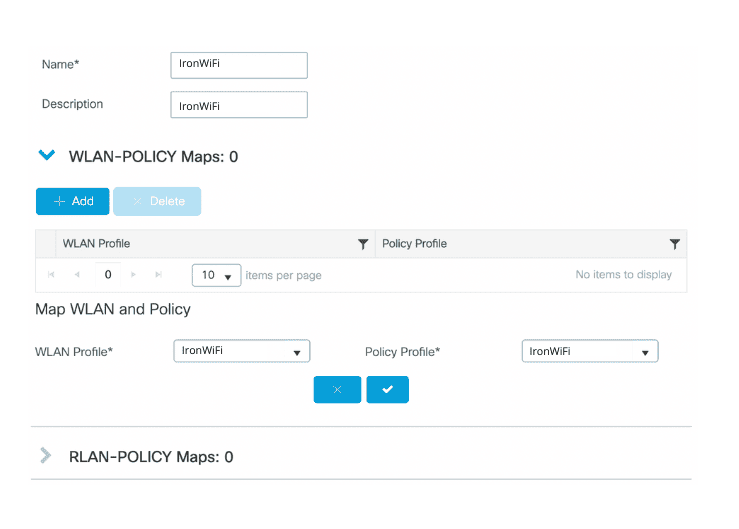Sort by WLAN Profile column header
Image resolution: width=739 pixels, height=529 pixels.
pyautogui.click(x=97, y=244)
